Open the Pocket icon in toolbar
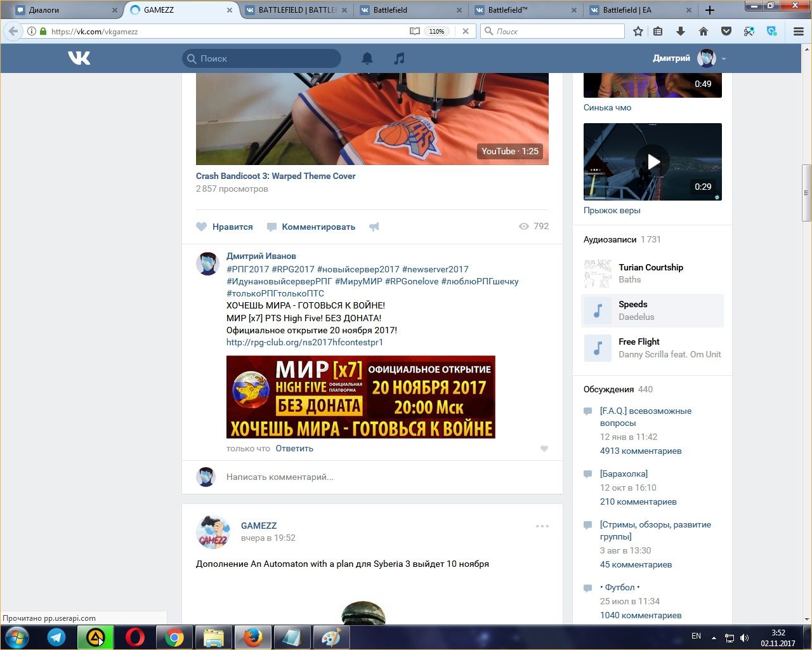This screenshot has width=812, height=650. tap(726, 31)
